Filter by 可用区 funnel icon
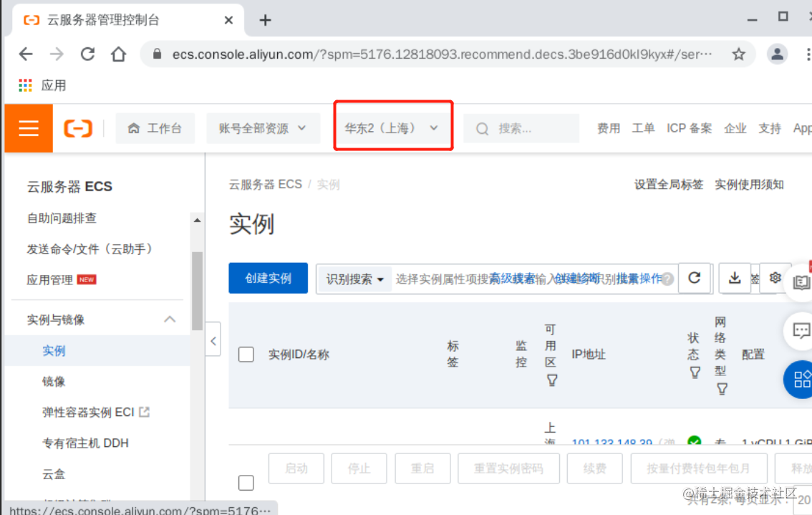812x515 pixels. click(x=552, y=381)
